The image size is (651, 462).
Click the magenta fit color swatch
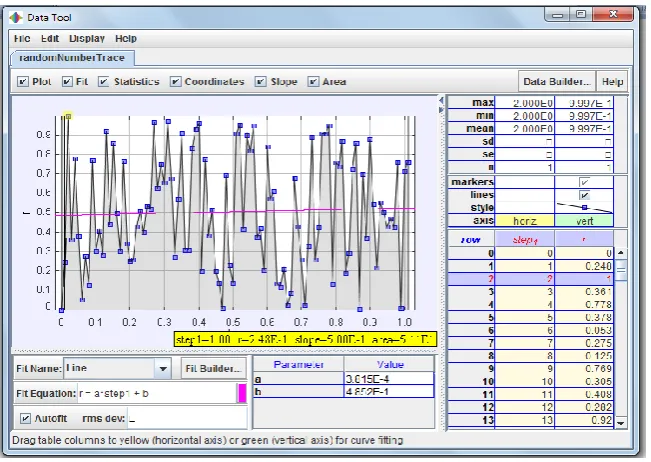click(242, 393)
